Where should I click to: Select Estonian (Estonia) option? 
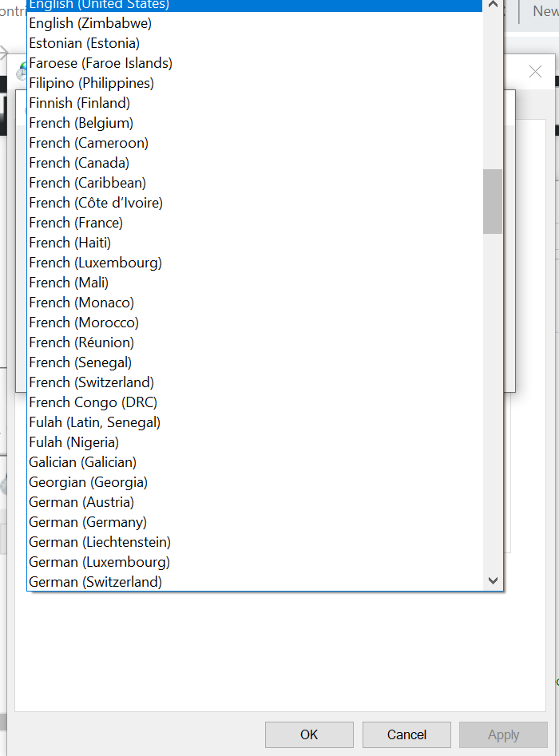[x=84, y=43]
